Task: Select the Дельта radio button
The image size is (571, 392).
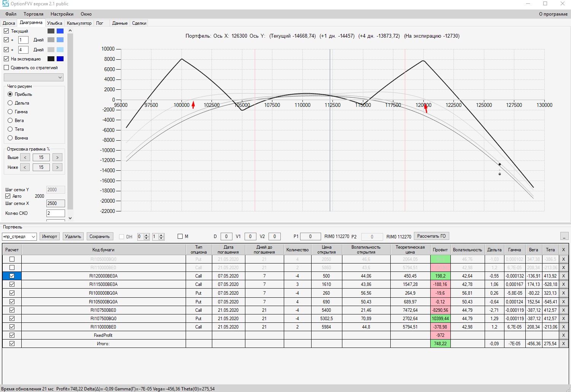Action: [x=10, y=103]
